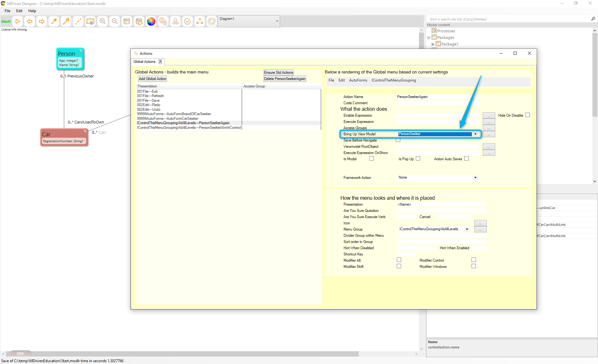598x364 pixels.
Task: Check the Is Modal checkbox
Action: tap(372, 159)
